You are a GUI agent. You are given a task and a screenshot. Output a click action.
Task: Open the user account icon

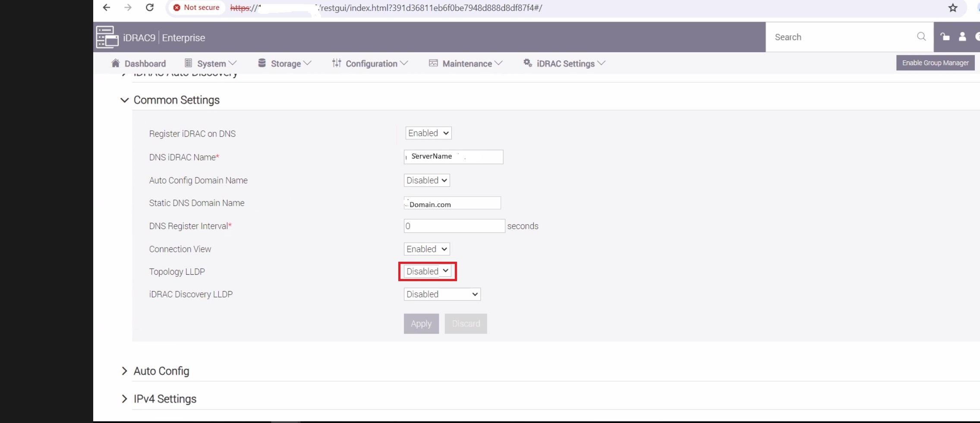click(963, 37)
